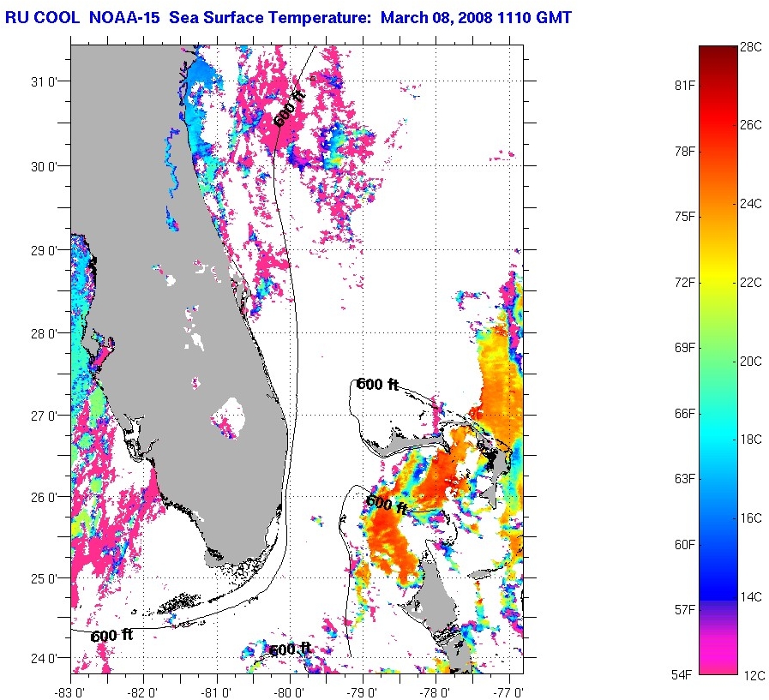This screenshot has height=700, width=769.
Task: Click the '29 0'' latitude label
Action: pyautogui.click(x=43, y=250)
